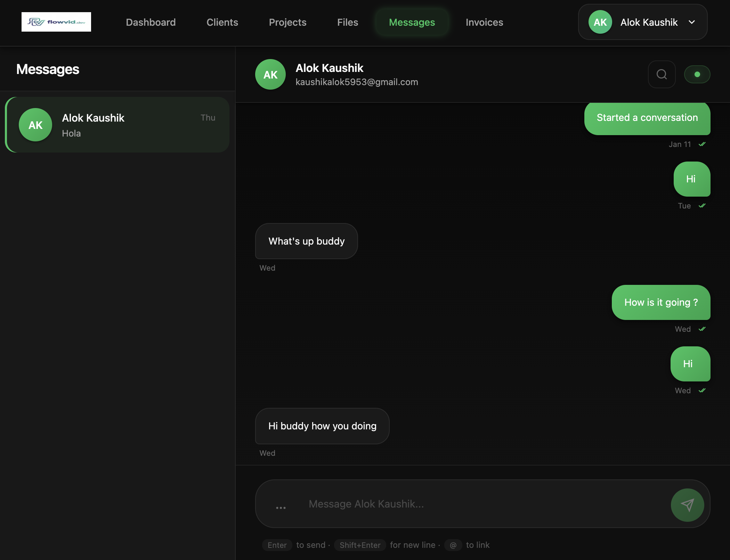
Task: Click the send message paper-plane icon
Action: (687, 505)
